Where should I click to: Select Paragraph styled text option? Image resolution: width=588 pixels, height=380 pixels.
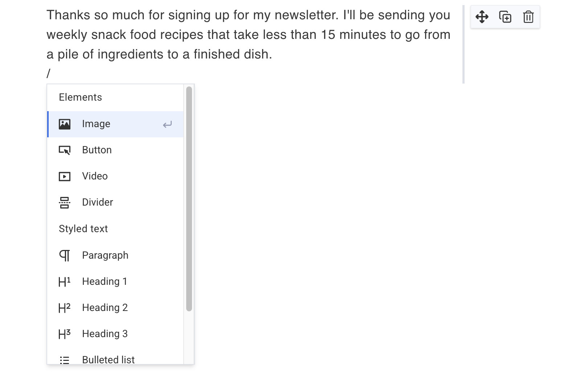[105, 255]
